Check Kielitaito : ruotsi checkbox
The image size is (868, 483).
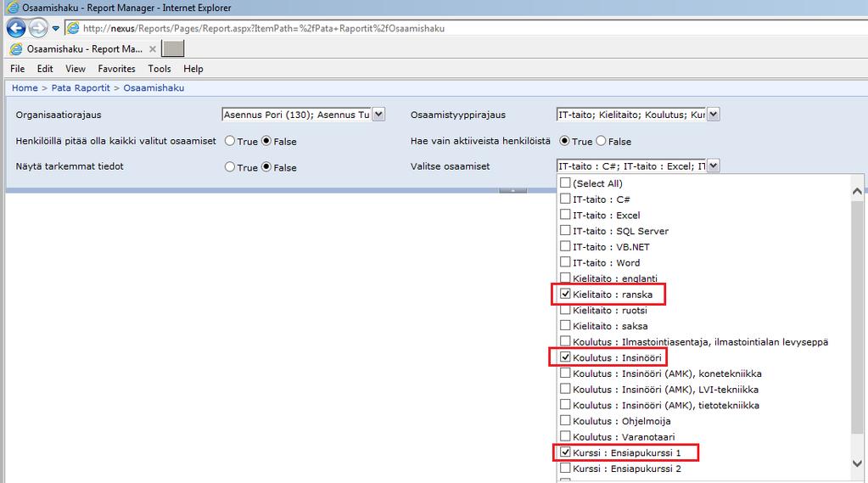point(565,310)
